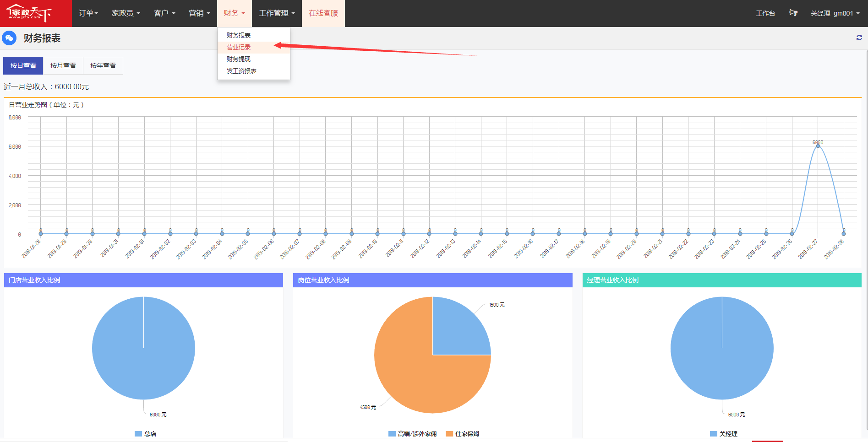Toggle the 总店 legend item
This screenshot has width=868, height=442.
pos(145,434)
